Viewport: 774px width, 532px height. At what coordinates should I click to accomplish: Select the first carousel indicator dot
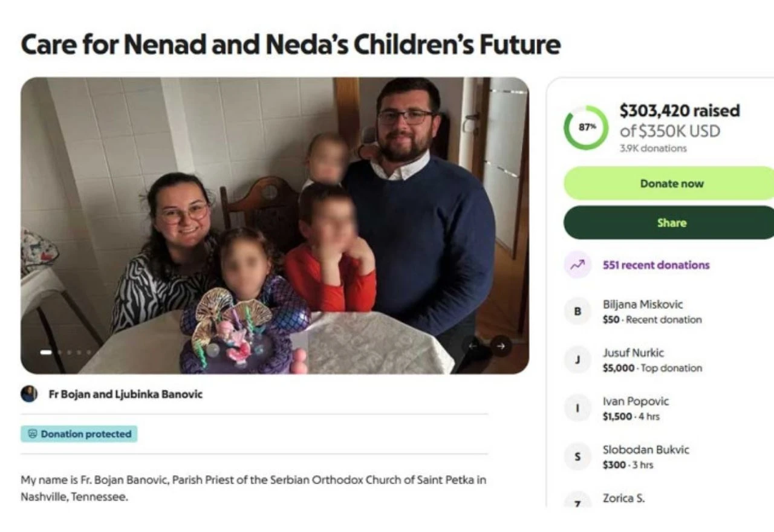click(46, 352)
